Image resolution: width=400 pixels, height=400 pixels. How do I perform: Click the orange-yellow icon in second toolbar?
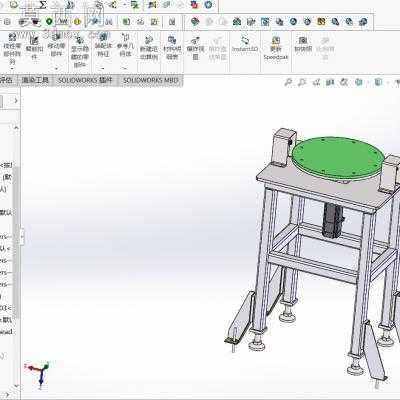pos(321,22)
